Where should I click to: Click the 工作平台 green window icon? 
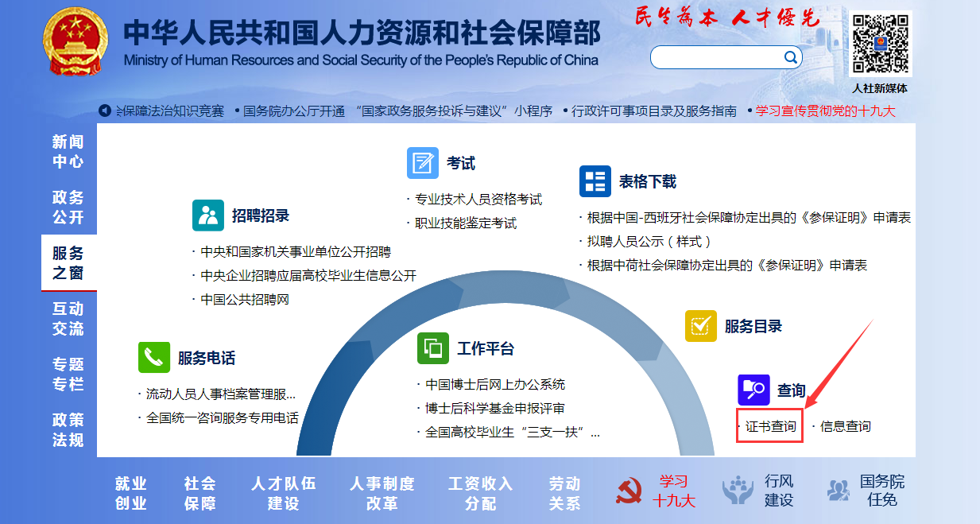point(433,348)
